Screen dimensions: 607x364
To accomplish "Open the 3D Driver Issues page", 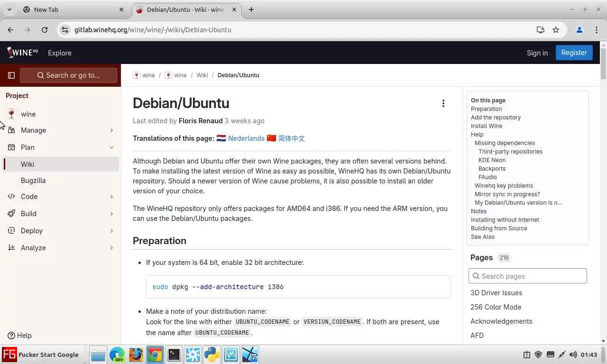I will (x=496, y=293).
